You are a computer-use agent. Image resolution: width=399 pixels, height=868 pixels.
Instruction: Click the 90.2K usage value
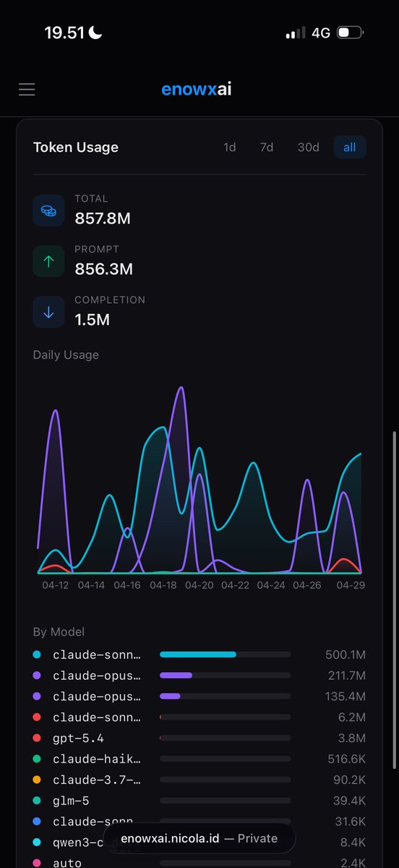350,780
